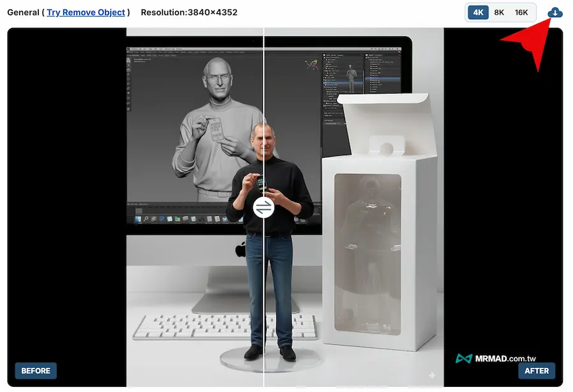The height and width of the screenshot is (392, 573).
Task: Click the colored axis gizmo in viewport
Action: (x=311, y=64)
